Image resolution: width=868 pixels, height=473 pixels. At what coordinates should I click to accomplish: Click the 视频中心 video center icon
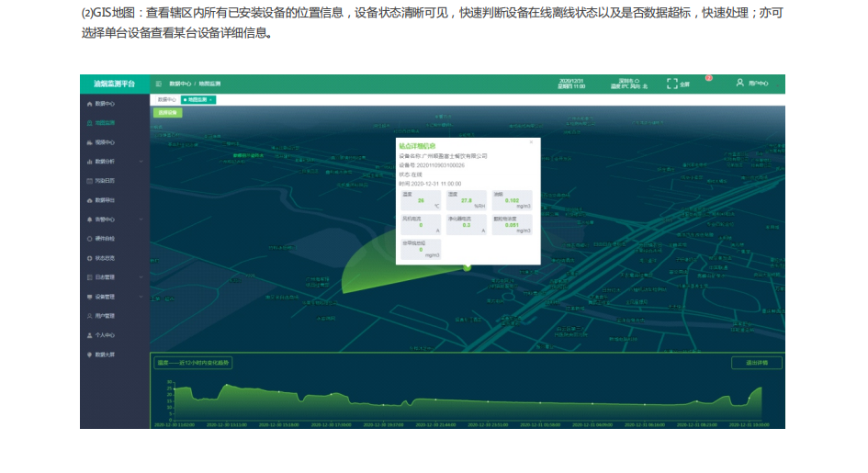coord(90,142)
